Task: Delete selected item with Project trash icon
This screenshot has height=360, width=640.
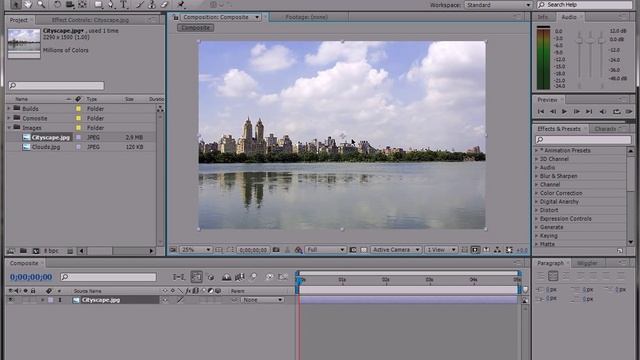Action: pos(70,251)
